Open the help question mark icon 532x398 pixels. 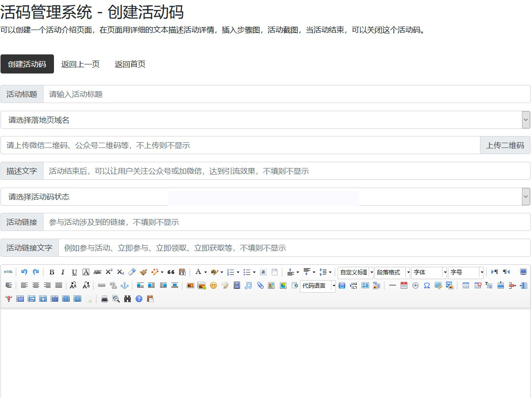pyautogui.click(x=139, y=299)
